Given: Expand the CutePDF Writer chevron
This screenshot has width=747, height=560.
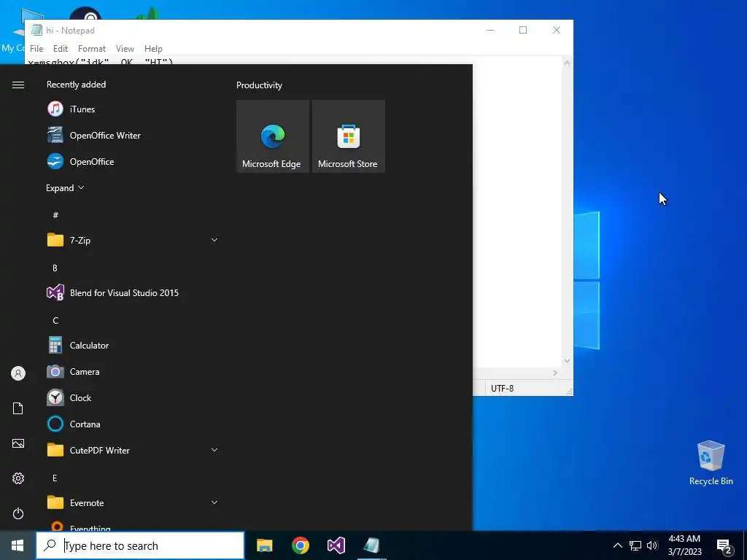Looking at the screenshot, I should pos(214,450).
